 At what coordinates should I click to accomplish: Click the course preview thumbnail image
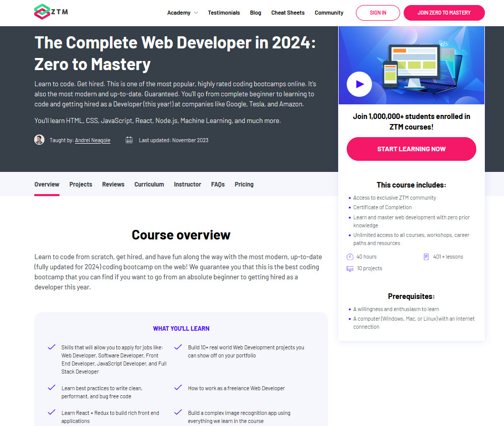point(411,65)
